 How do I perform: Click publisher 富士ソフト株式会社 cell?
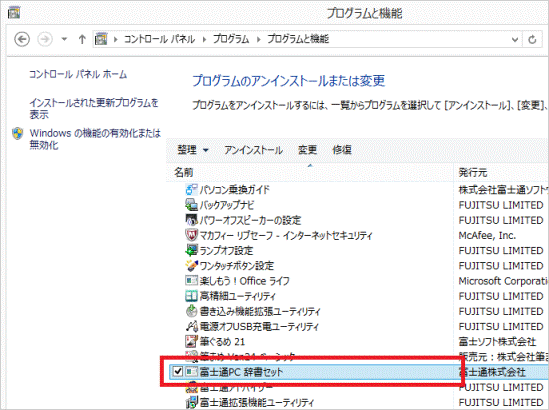(x=497, y=342)
